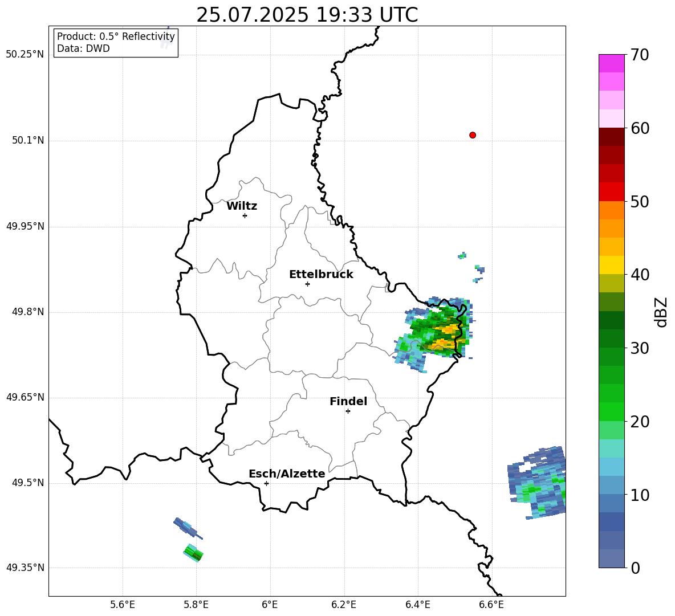This screenshot has height=616, width=675.
Task: Click the 6.4°E longitude label
Action: point(417,605)
